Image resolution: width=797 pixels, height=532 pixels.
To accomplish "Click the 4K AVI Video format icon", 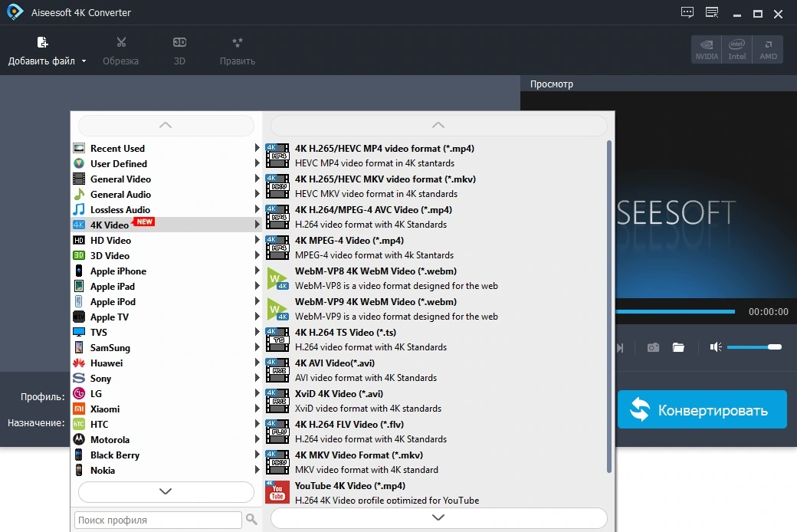I will pyautogui.click(x=277, y=370).
